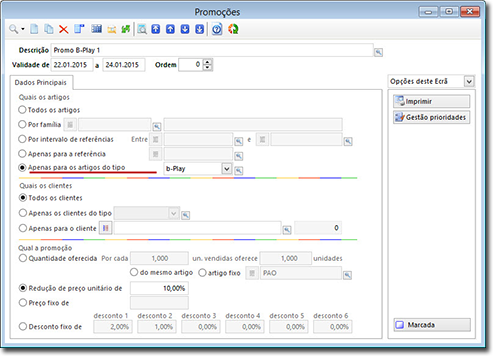Image resolution: width=496 pixels, height=360 pixels.
Task: Open the Dados Principais tab
Action: tap(41, 83)
